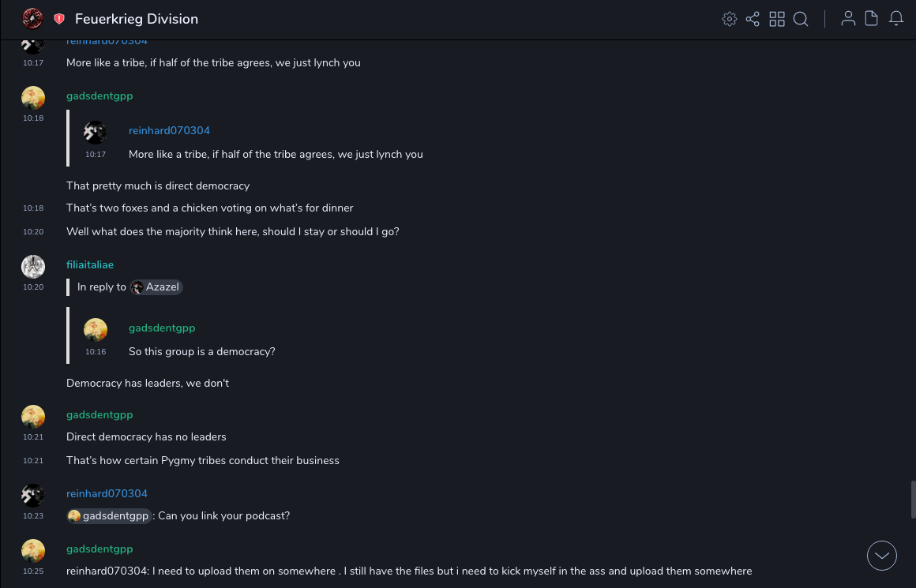916x588 pixels.
Task: Open the Azazel mention pill
Action: pyautogui.click(x=156, y=287)
